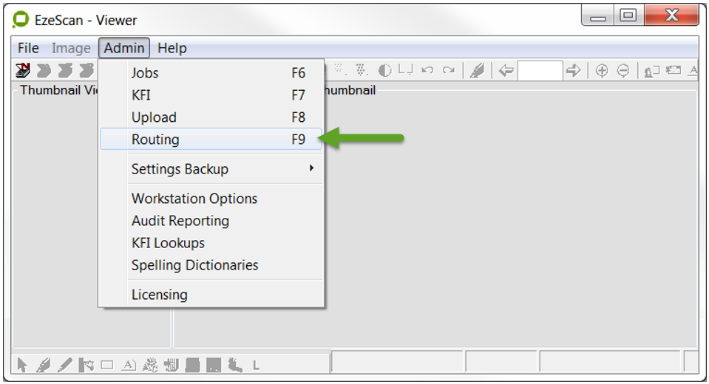This screenshot has width=709, height=384.
Task: Open the Help menu
Action: coord(172,48)
